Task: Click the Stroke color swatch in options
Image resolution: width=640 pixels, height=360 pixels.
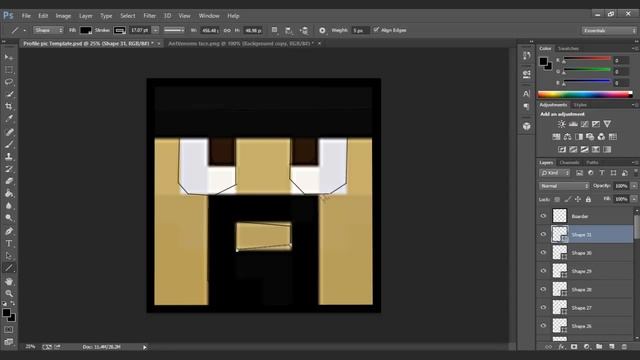Action: [x=119, y=30]
